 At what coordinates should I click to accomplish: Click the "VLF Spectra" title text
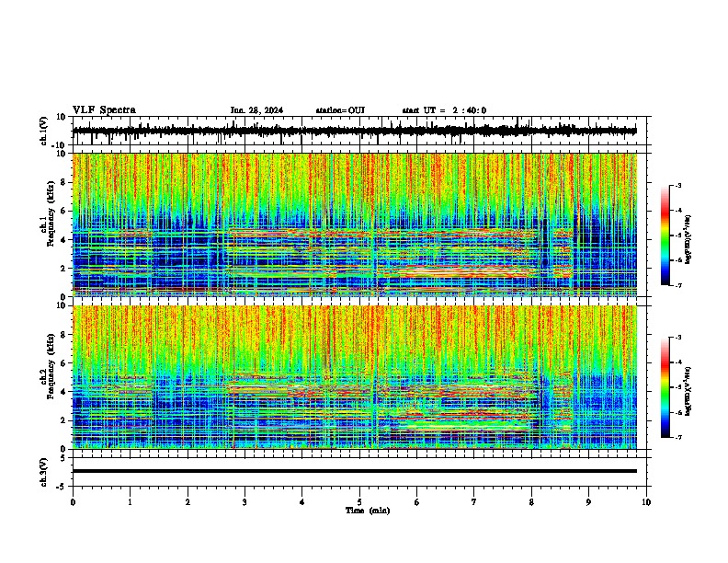(x=104, y=110)
